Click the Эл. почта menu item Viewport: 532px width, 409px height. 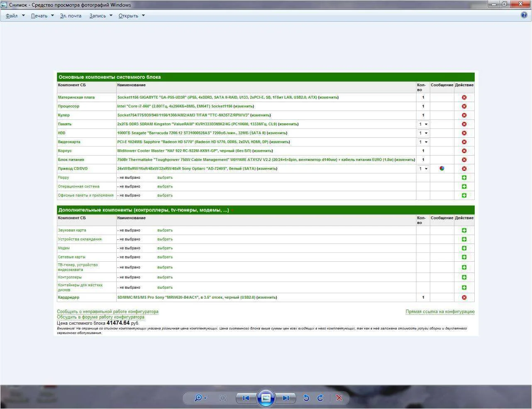pyautogui.click(x=71, y=16)
